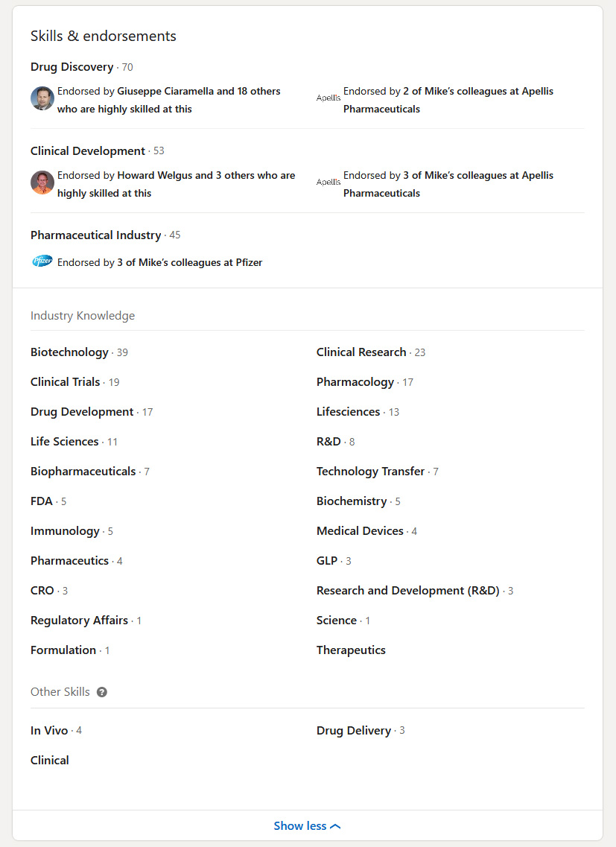This screenshot has height=847, width=616.
Task: Click the Therapeutics skill
Action: (351, 650)
